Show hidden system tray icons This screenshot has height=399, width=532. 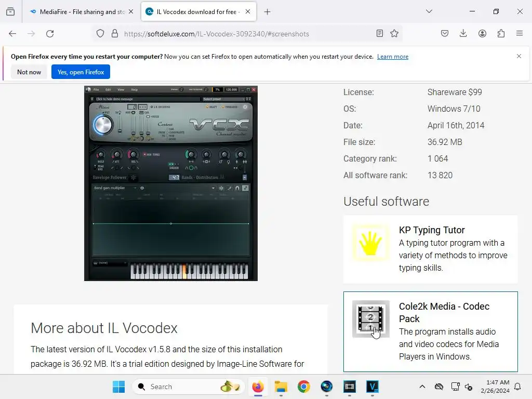(422, 387)
